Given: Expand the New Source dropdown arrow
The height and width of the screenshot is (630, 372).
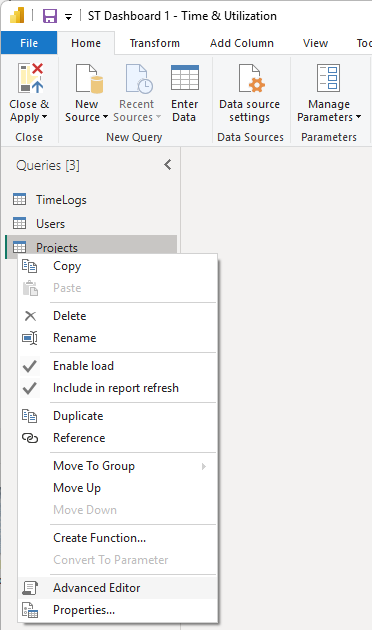Looking at the screenshot, I should pos(105,117).
